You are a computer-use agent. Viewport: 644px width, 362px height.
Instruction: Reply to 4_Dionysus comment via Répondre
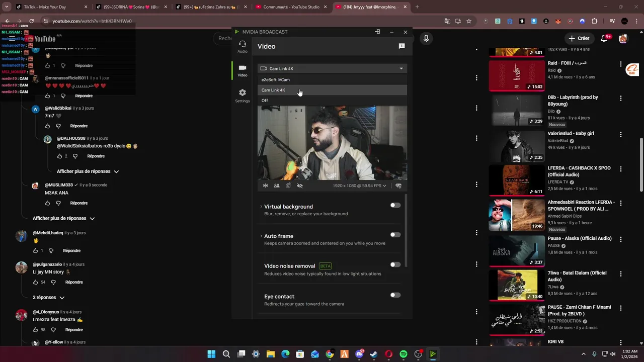point(74,330)
